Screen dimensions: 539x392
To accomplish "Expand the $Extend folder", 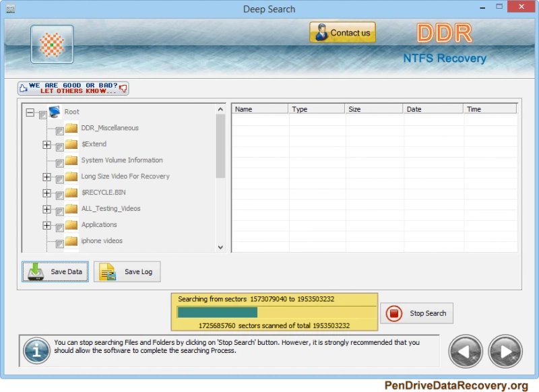I will click(x=46, y=144).
